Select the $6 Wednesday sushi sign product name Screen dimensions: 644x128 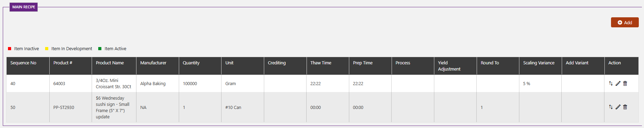click(112, 107)
